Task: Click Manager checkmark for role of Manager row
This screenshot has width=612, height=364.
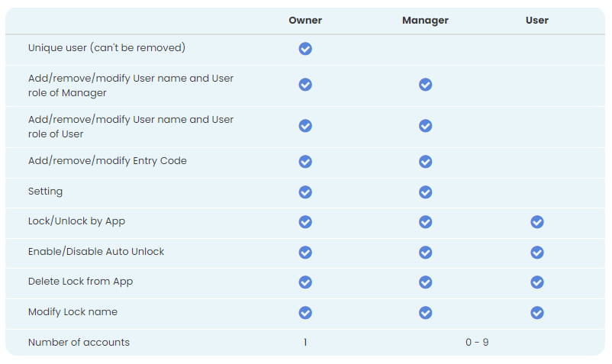Action: pyautogui.click(x=426, y=85)
